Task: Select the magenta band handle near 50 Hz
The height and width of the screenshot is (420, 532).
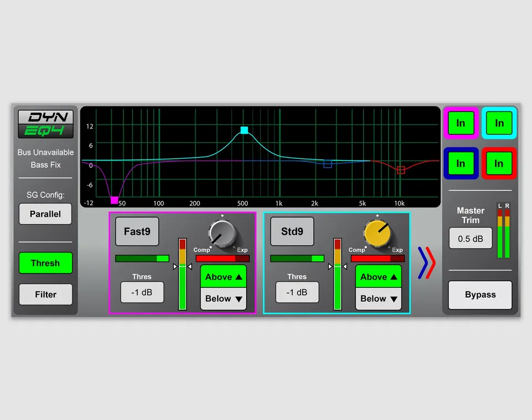Action: [x=114, y=200]
